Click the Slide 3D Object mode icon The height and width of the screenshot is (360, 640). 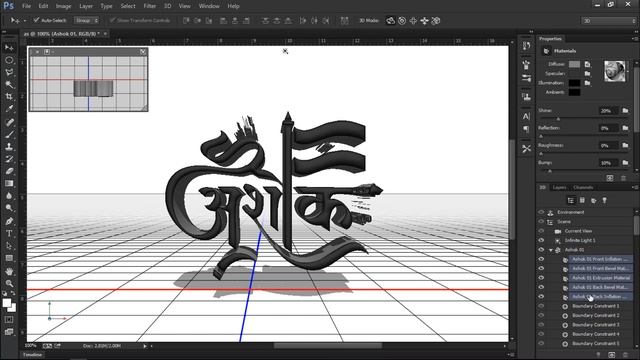[424, 20]
